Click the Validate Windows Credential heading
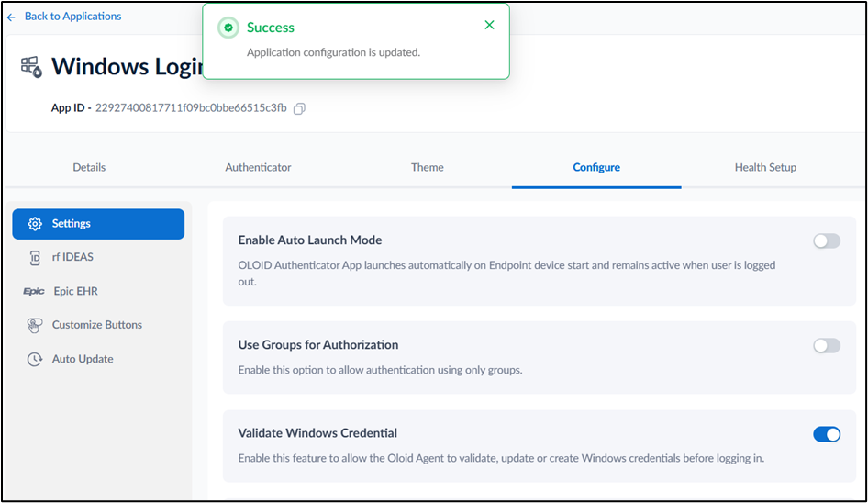Image resolution: width=868 pixels, height=503 pixels. pyautogui.click(x=317, y=433)
